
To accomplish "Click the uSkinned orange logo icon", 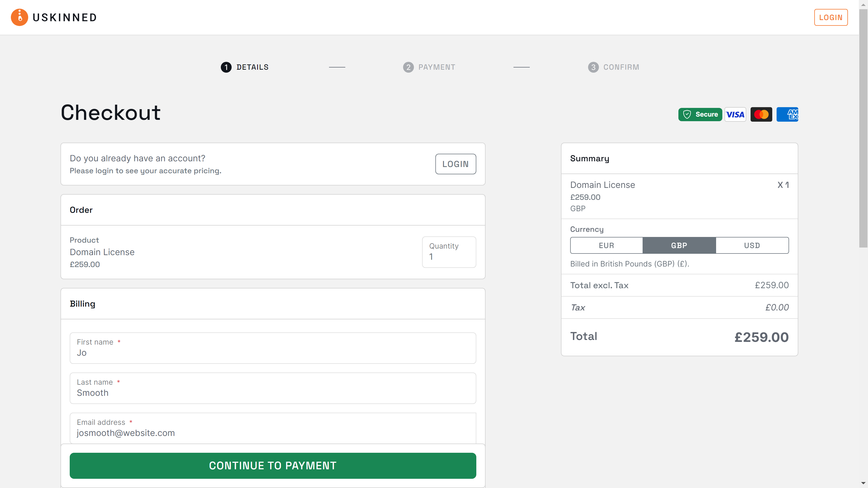I will click(x=19, y=17).
